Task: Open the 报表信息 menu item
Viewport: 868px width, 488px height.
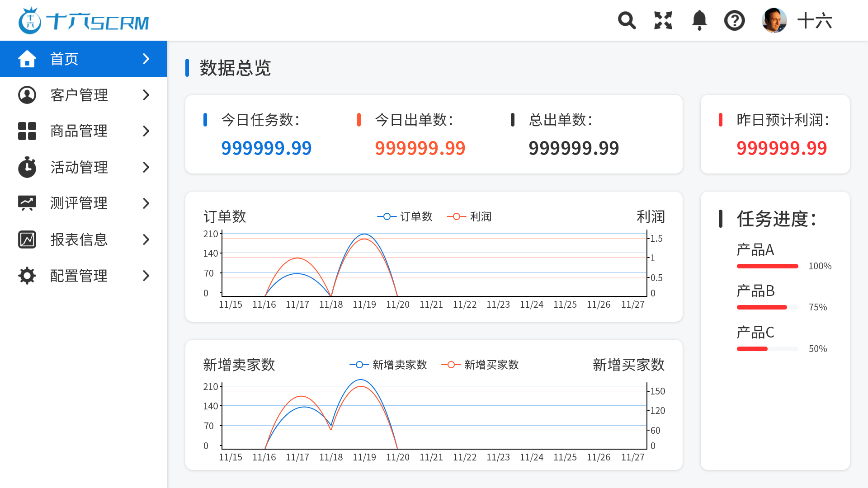Action: (x=79, y=239)
